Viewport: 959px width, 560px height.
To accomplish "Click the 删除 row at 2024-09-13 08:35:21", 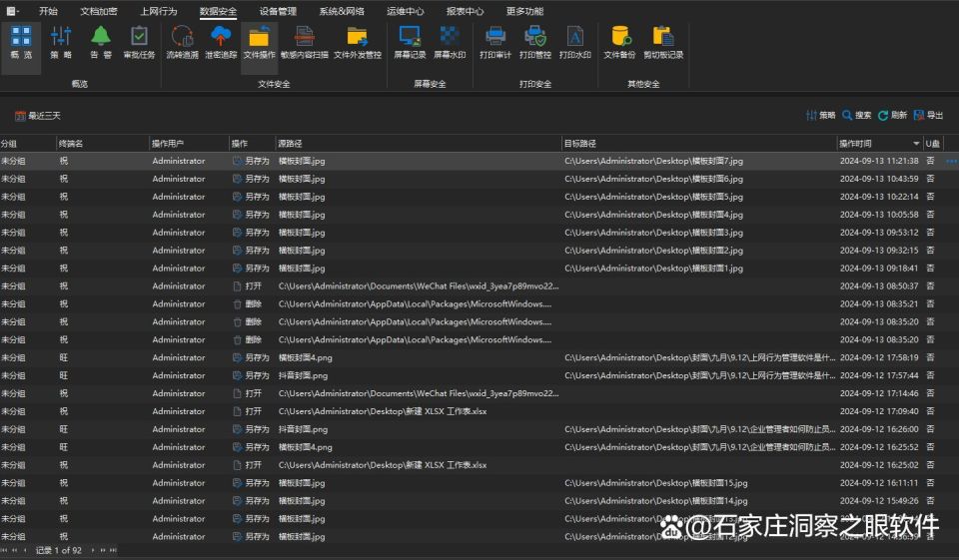I will tap(479, 303).
